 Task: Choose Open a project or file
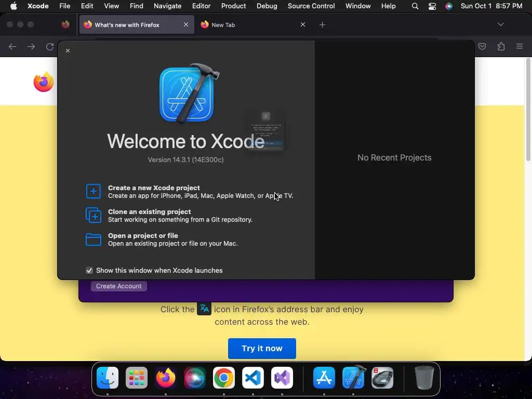point(162,240)
